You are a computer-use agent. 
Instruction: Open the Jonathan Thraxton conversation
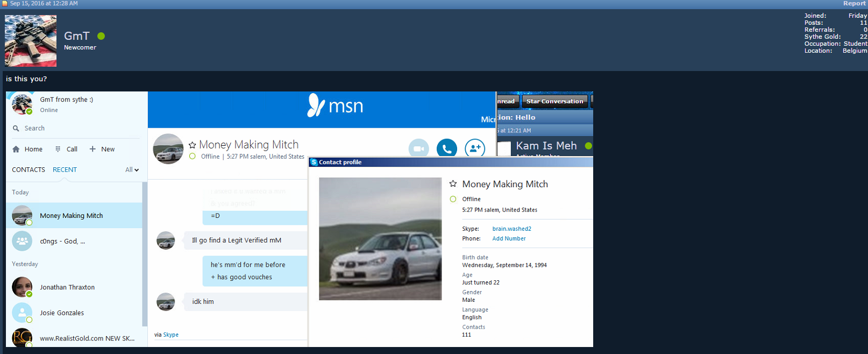coord(74,287)
